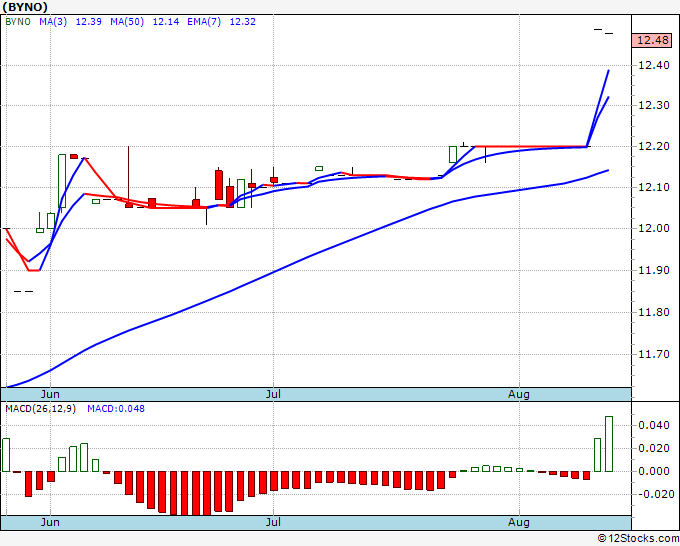Screen dimensions: 680x546
Task: Click the MA(3) value 12.39
Action: pos(88,22)
